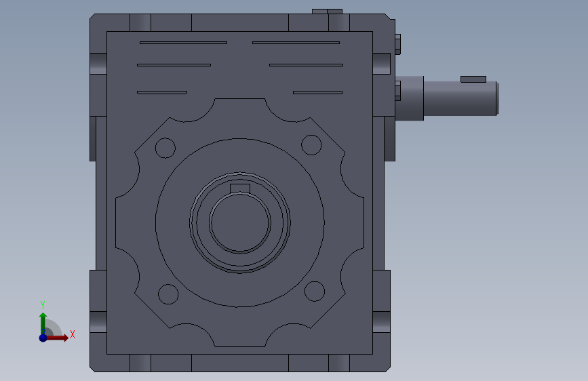Select the shaft collar next to the housing
The width and height of the screenshot is (588, 381).
(x=410, y=98)
